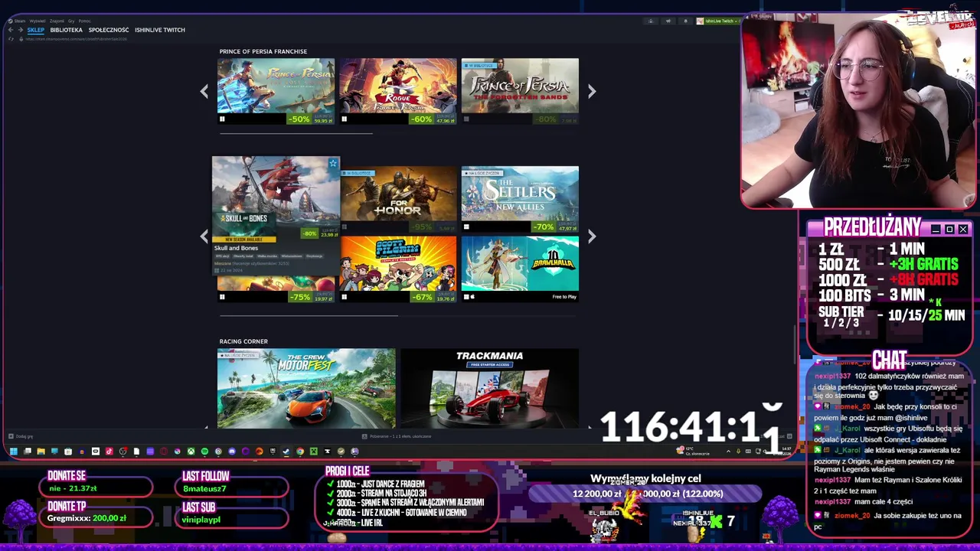The image size is (980, 551).
Task: Open Steam downloads icon in header
Action: click(651, 21)
